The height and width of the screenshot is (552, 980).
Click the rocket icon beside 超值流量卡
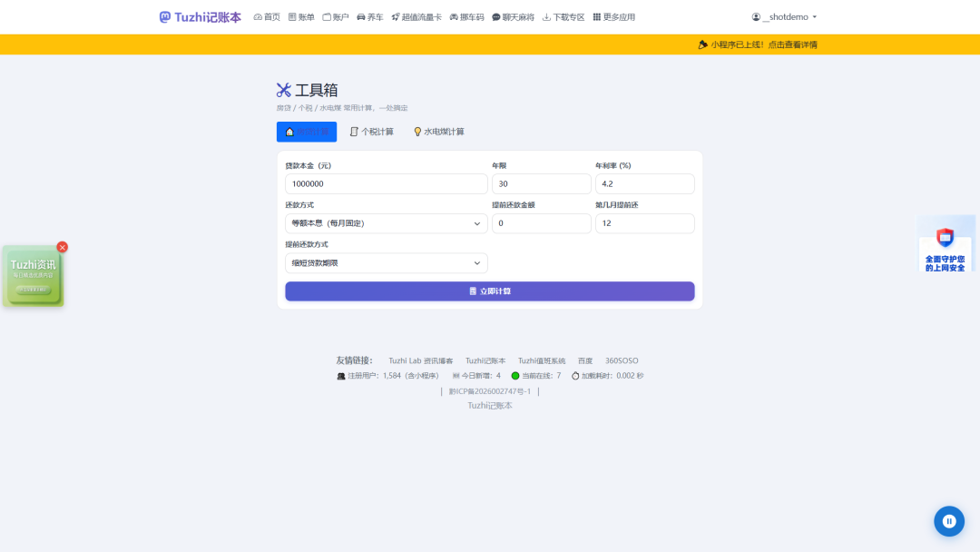click(x=396, y=17)
